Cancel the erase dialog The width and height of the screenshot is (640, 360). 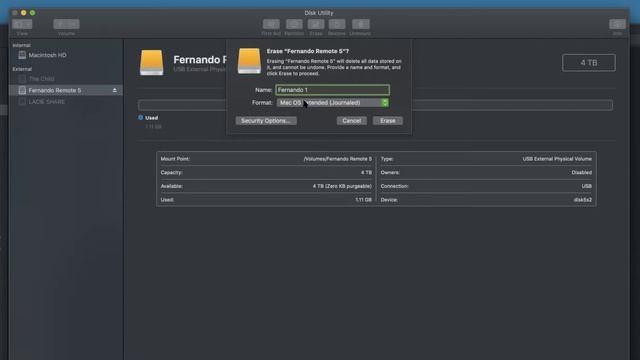351,121
